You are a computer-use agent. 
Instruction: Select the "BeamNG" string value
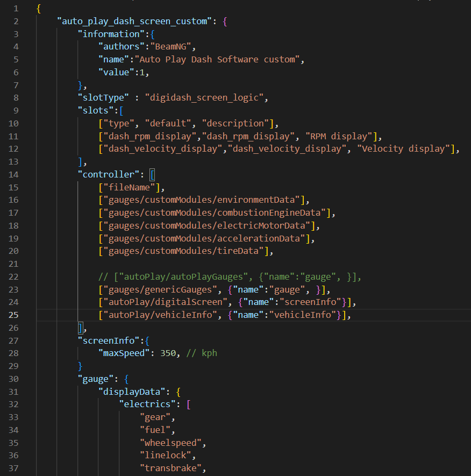click(170, 47)
